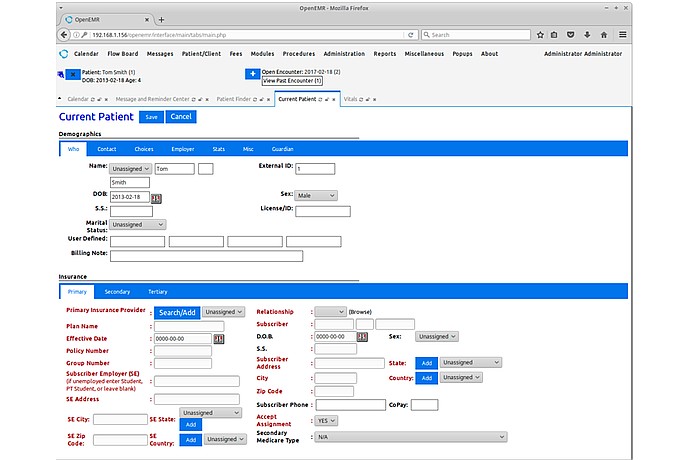Close the Current Patient tab

click(334, 99)
